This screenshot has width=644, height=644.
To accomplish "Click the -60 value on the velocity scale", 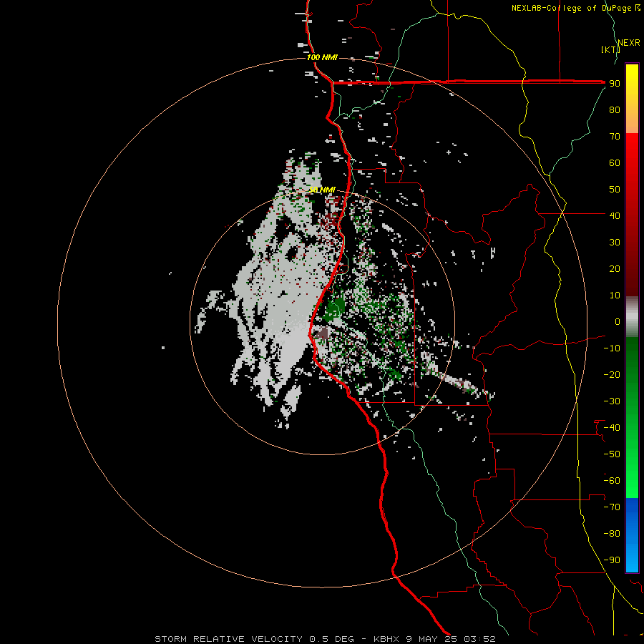I will click(612, 481).
